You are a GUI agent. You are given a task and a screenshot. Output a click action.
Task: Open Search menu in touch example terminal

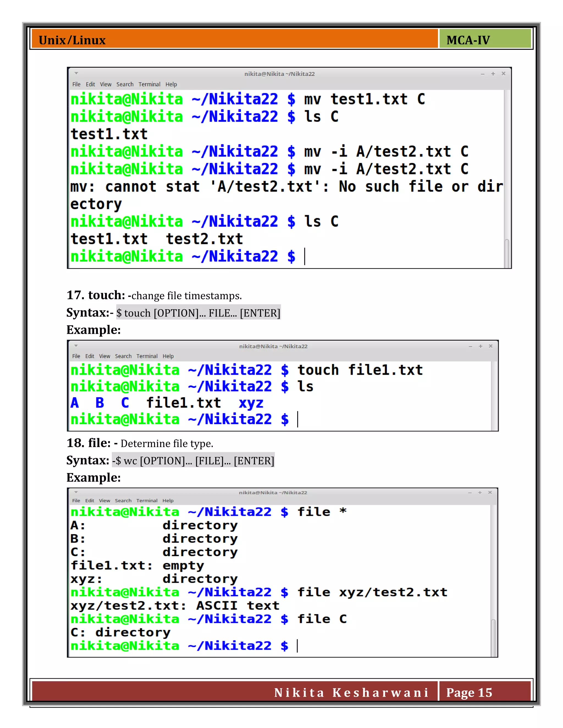pyautogui.click(x=123, y=356)
